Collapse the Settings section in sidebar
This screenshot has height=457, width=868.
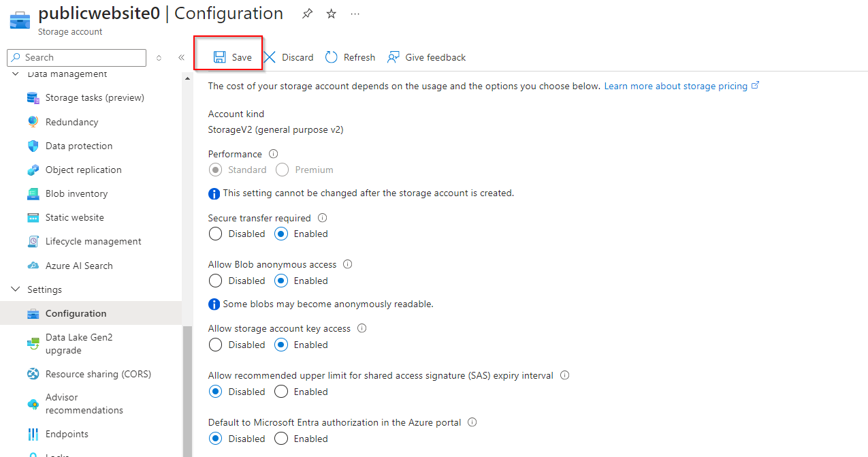pyautogui.click(x=16, y=289)
